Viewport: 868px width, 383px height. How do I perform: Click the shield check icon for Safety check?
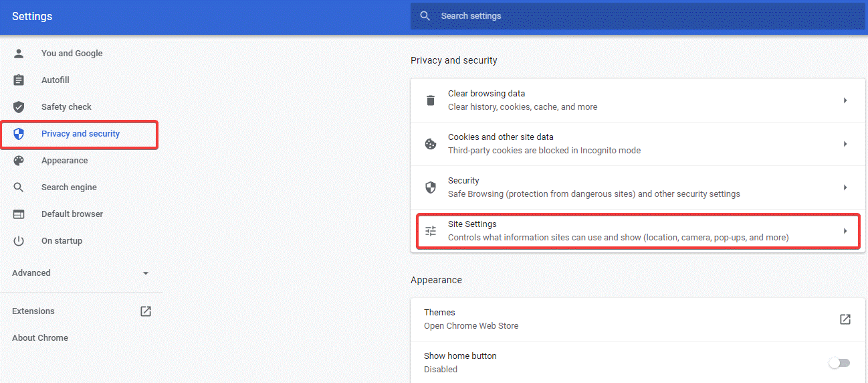19,107
